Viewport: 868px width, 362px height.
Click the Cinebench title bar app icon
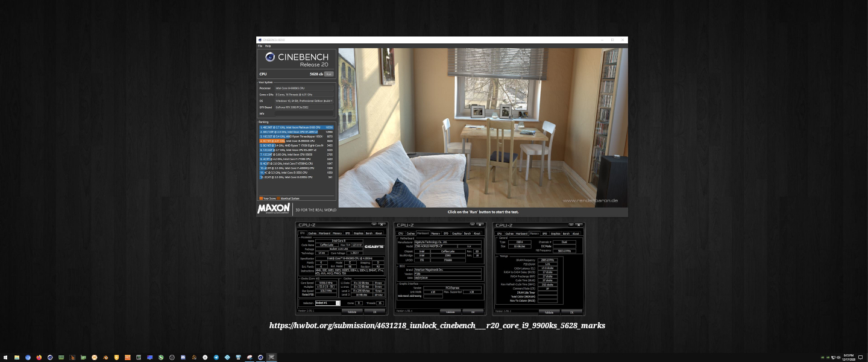(x=259, y=40)
